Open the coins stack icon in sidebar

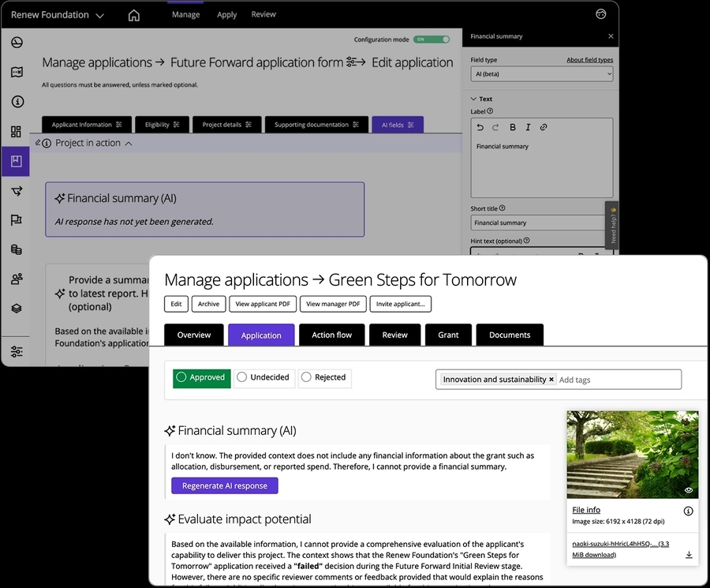[x=17, y=249]
